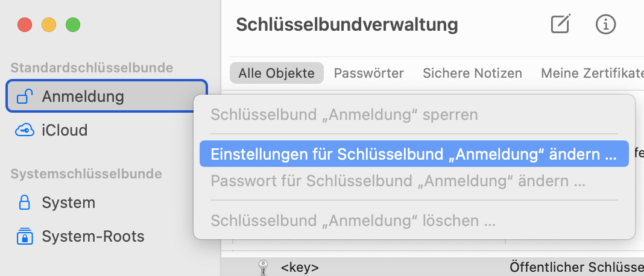Click the unlocked padlock icon beside Anmeldung
Screen dimensions: 644x276
(25, 96)
